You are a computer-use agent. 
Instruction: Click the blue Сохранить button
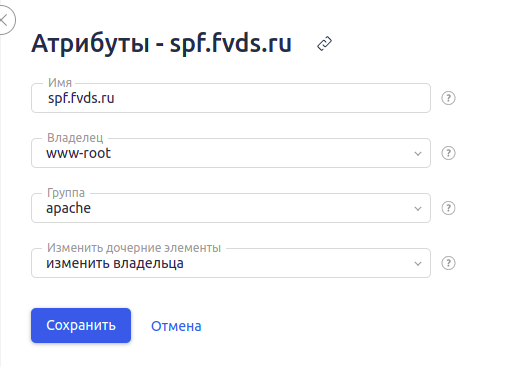[81, 325]
